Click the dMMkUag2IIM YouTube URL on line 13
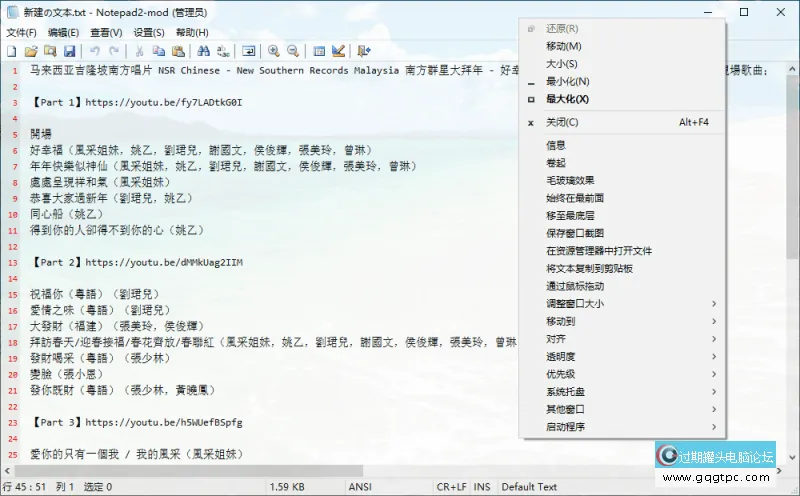 164,262
